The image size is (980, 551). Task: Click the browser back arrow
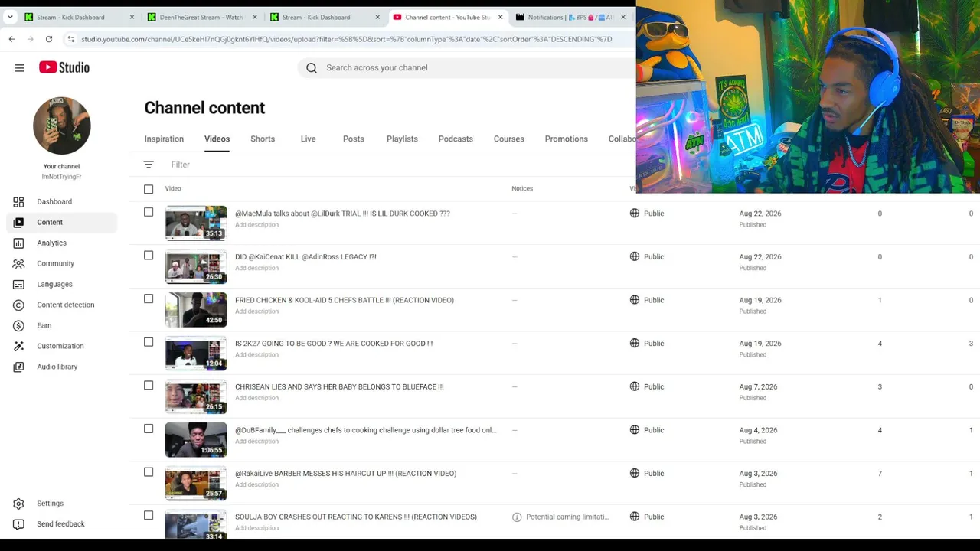pos(11,39)
